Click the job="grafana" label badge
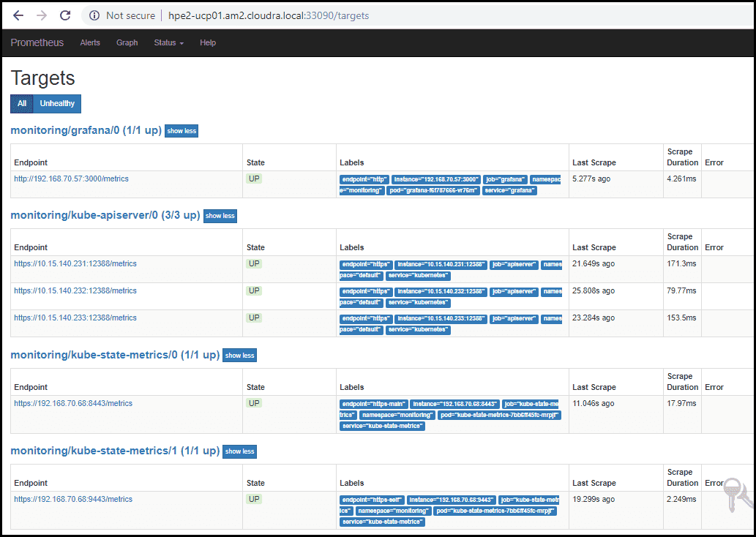Image resolution: width=756 pixels, height=537 pixels. click(504, 179)
